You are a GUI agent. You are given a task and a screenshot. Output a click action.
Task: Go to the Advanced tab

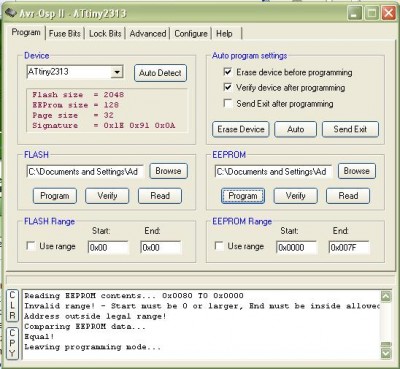coord(148,34)
